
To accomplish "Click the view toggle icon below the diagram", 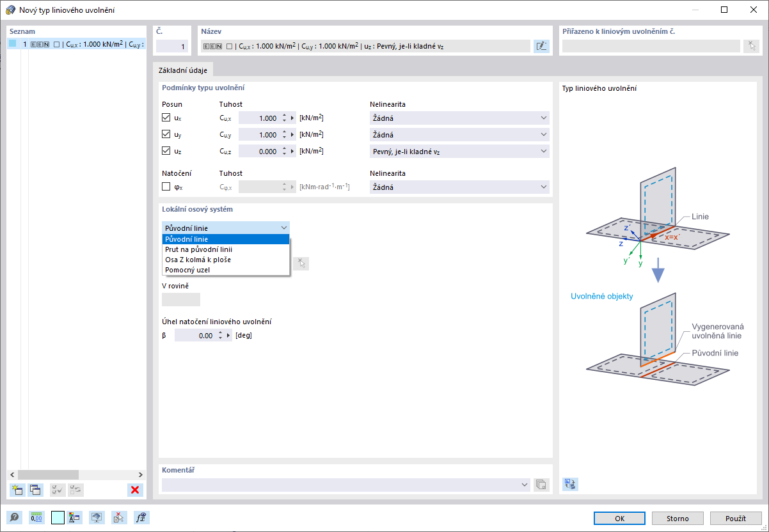I will point(569,483).
